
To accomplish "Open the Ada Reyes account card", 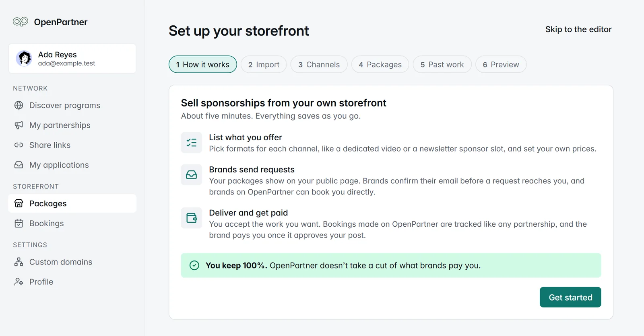I will click(72, 58).
